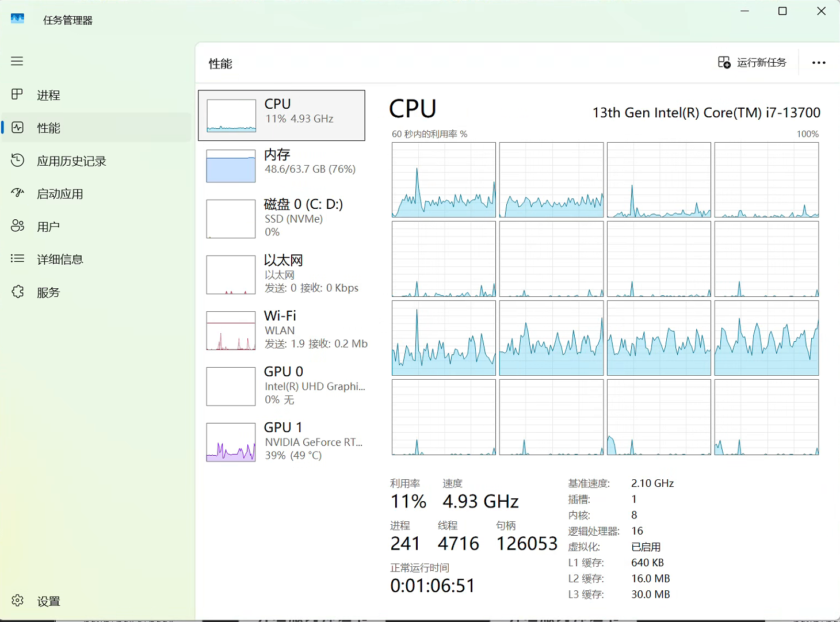Click the 11% utilization value
840x622 pixels.
408,502
